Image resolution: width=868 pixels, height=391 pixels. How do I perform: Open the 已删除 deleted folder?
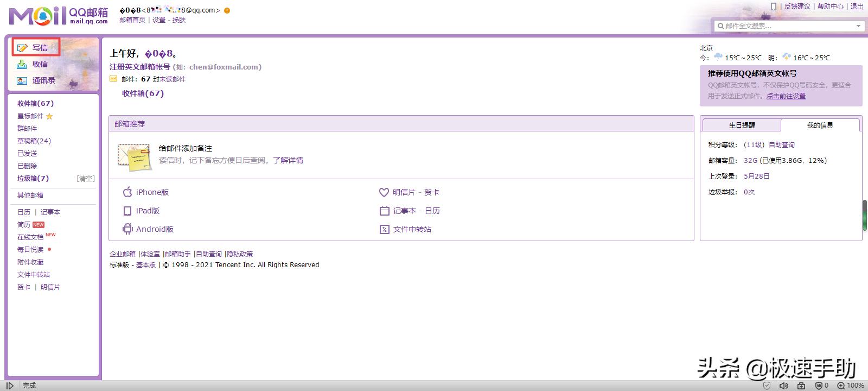[x=27, y=166]
